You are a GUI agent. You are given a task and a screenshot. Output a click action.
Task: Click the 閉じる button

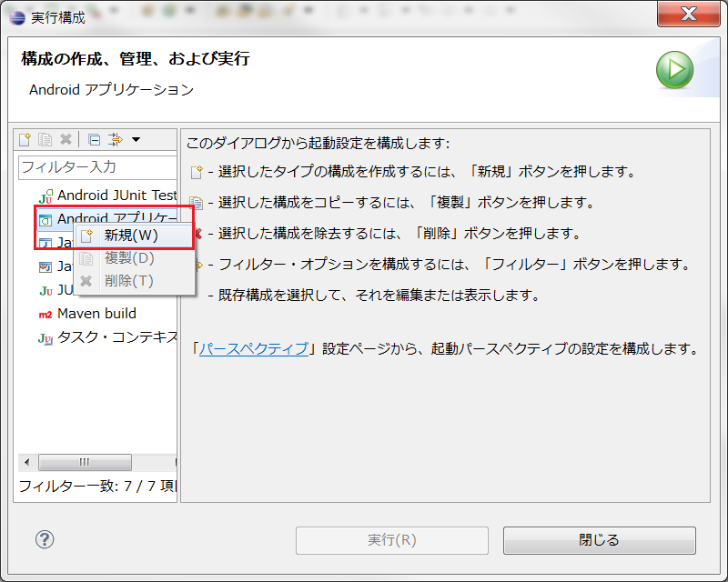600,540
